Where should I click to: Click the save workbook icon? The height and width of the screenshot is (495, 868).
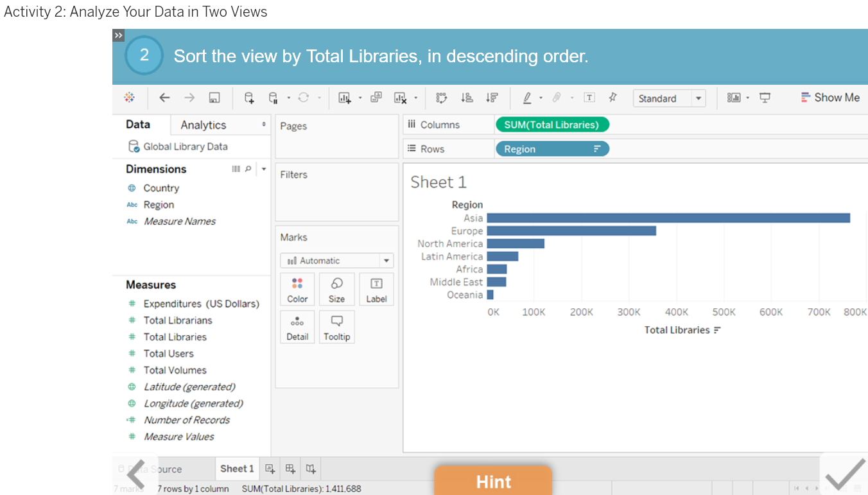[214, 97]
